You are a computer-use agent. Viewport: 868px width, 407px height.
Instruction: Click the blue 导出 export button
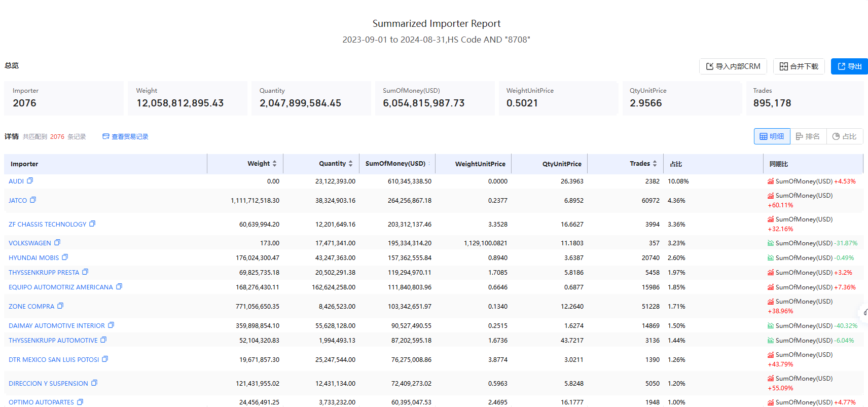[x=849, y=66]
